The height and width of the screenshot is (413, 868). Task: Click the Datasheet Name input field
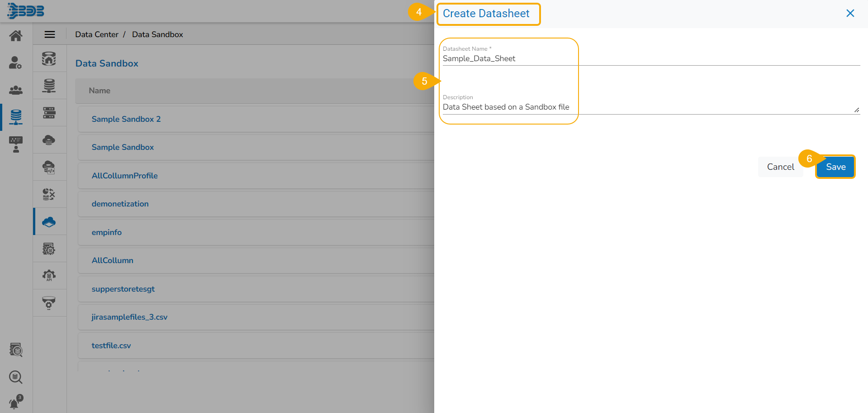[x=650, y=58]
